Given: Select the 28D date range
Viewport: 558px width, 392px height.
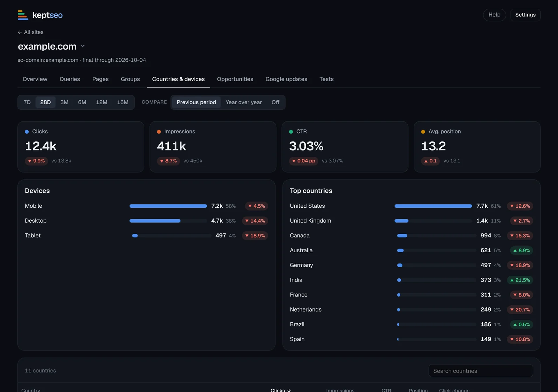Looking at the screenshot, I should click(45, 102).
